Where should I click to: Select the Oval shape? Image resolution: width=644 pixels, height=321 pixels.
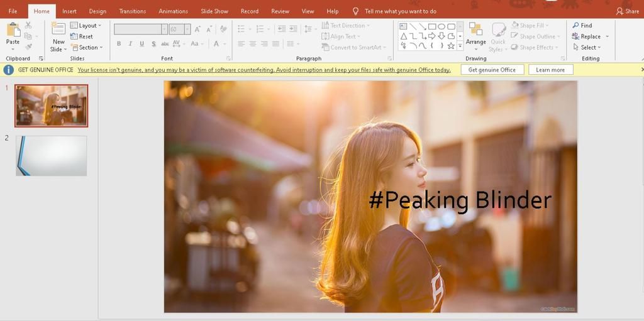pos(441,26)
